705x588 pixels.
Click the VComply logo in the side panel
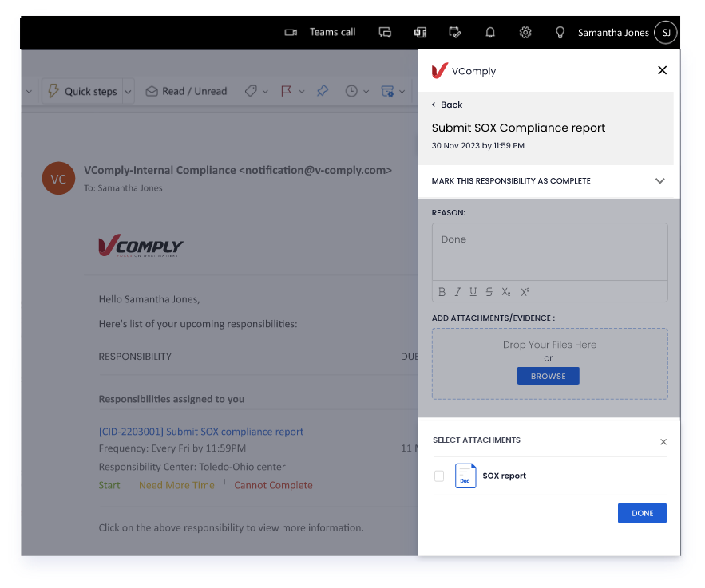click(439, 70)
